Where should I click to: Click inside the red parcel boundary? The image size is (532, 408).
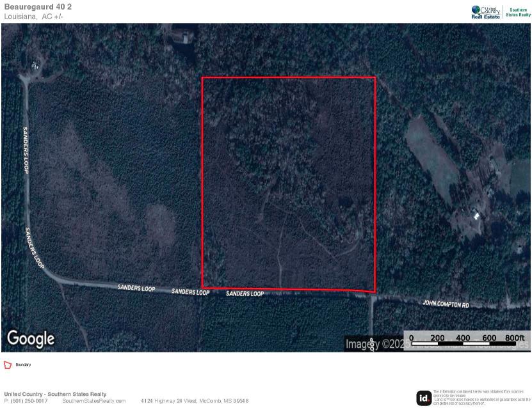289,184
